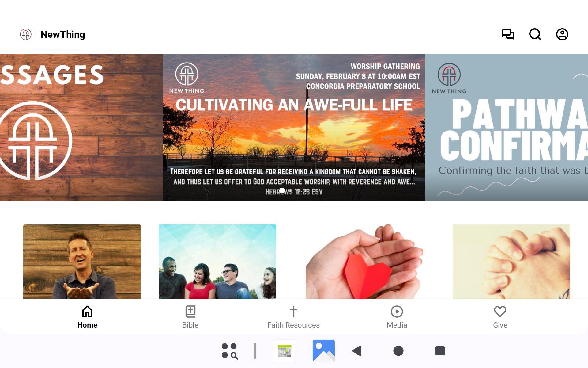This screenshot has height=368, width=588.
Task: Open the Media tab
Action: 397,317
